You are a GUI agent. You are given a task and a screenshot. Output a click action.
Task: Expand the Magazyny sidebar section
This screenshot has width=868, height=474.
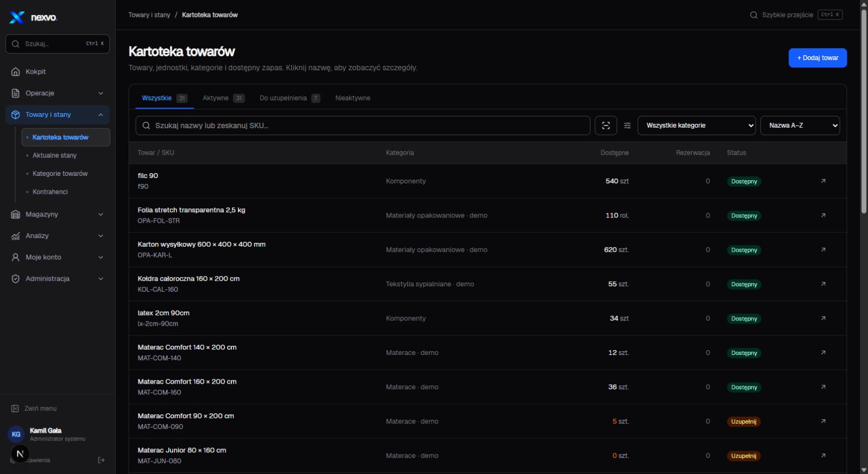coord(57,214)
